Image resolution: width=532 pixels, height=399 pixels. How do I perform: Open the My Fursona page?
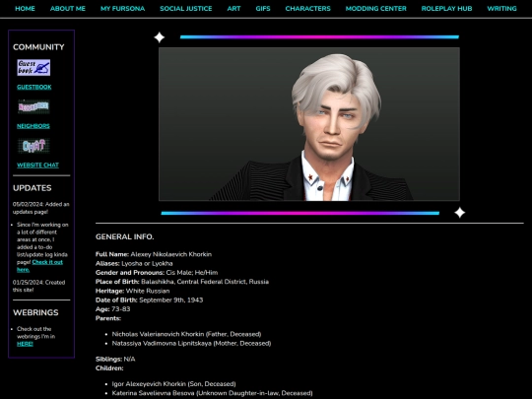click(122, 9)
